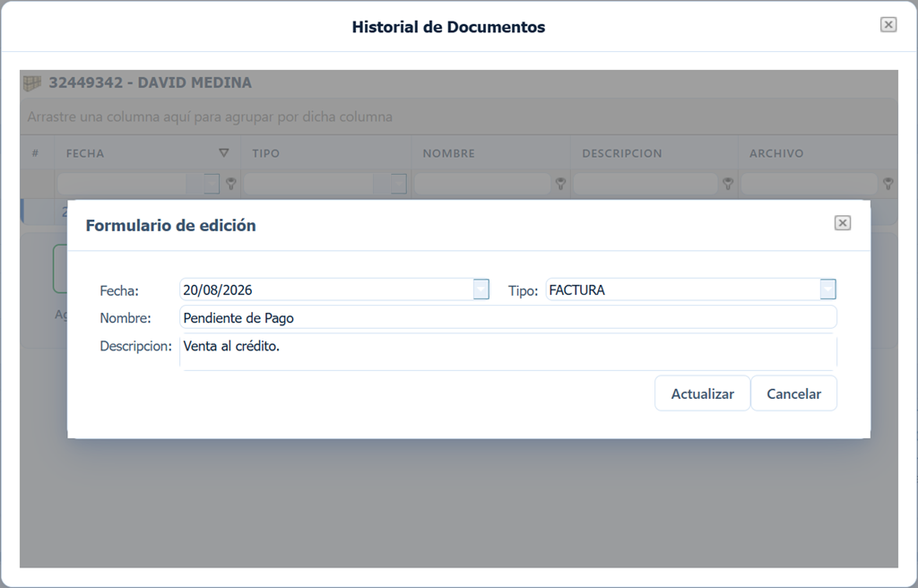The height and width of the screenshot is (588, 918).
Task: Click the TIPO column header
Action: click(326, 153)
